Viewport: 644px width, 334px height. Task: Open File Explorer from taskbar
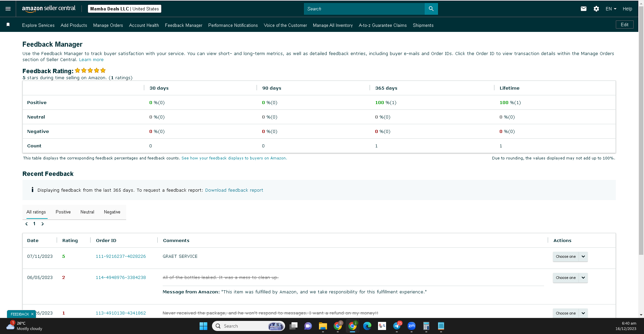(x=323, y=326)
